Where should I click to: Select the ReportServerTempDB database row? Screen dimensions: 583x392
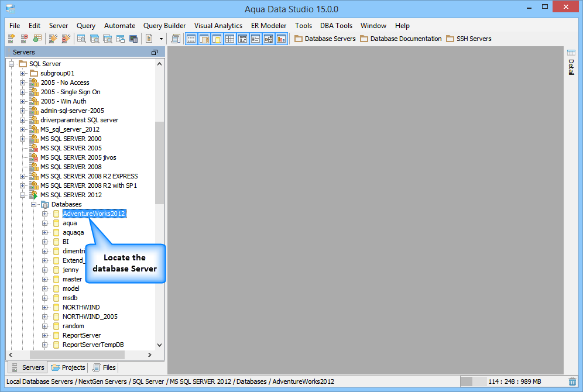[x=93, y=345]
